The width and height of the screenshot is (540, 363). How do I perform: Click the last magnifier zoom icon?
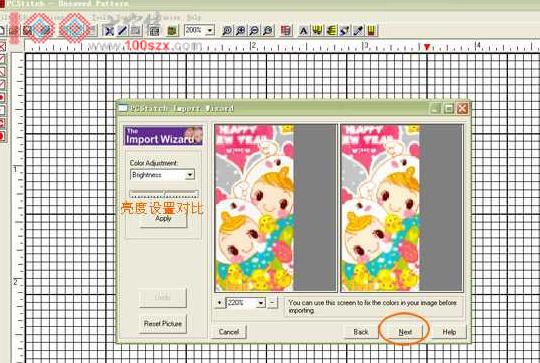(x=268, y=31)
